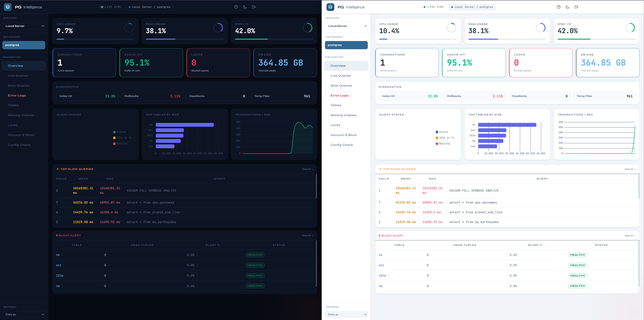The width and height of the screenshot is (644, 320).
Task: Select the postgres database in the dark window
Action: coord(24,45)
